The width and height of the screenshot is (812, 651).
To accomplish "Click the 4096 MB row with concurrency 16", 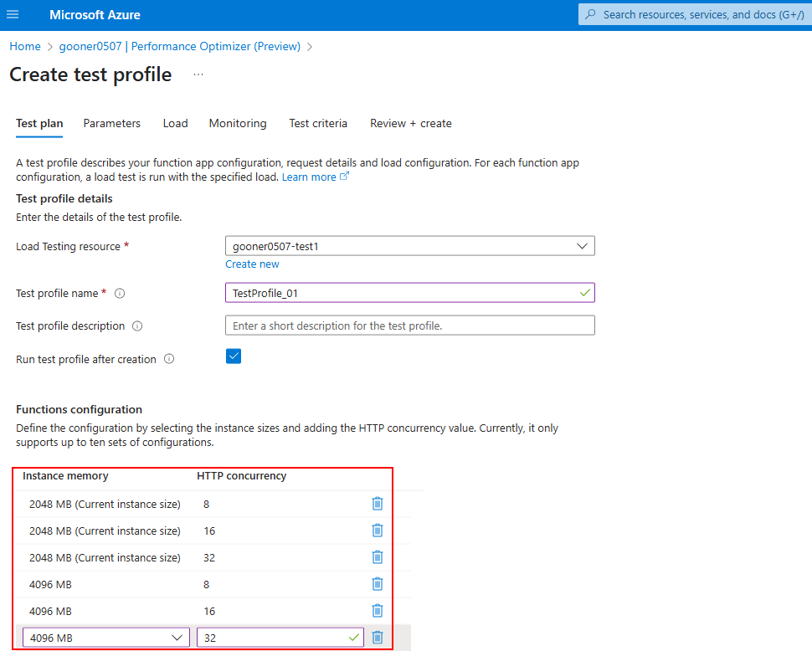I will [213, 611].
